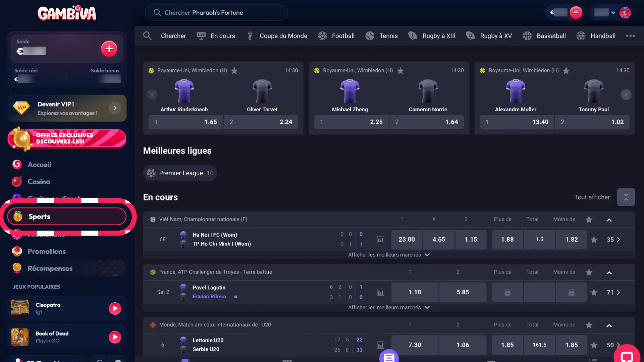Viewport: 644px width, 362px height.
Task: Select Premier League chip
Action: click(x=180, y=173)
